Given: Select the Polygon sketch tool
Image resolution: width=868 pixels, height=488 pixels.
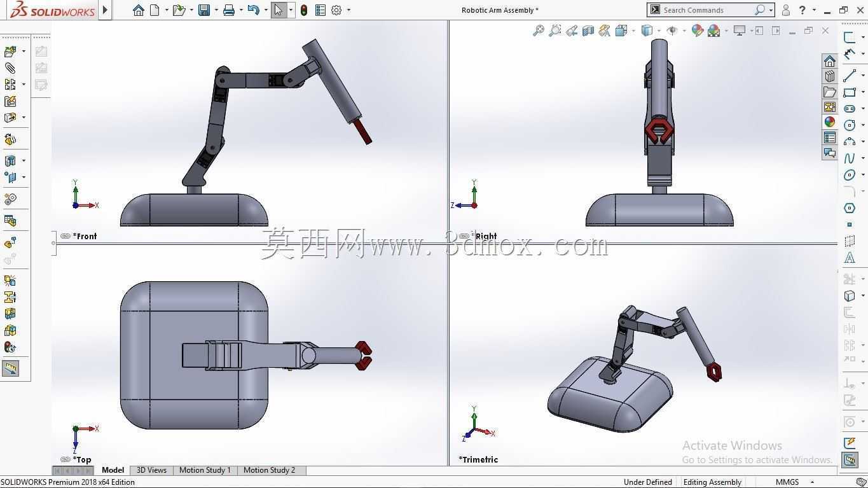Looking at the screenshot, I should (850, 208).
